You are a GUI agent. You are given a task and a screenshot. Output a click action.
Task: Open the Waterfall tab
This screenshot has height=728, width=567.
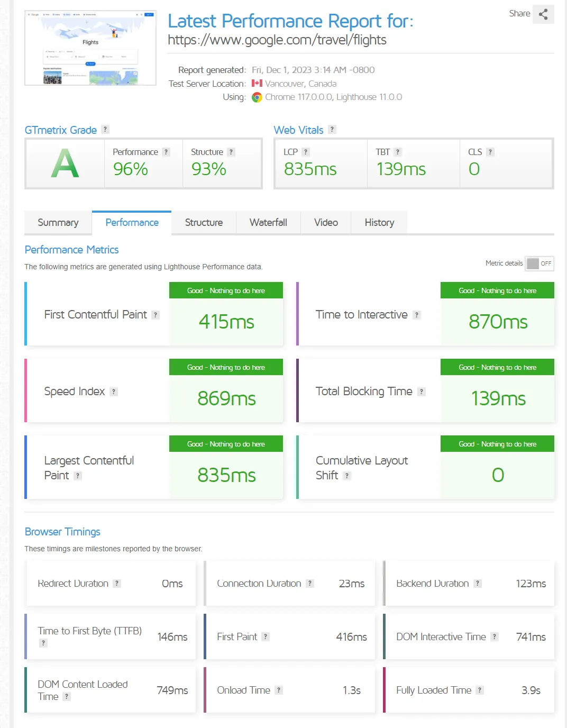pos(268,223)
